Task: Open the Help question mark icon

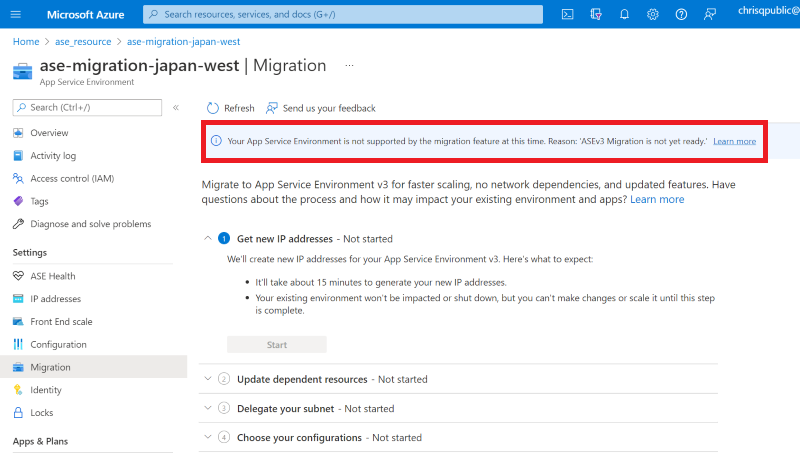Action: pyautogui.click(x=681, y=14)
